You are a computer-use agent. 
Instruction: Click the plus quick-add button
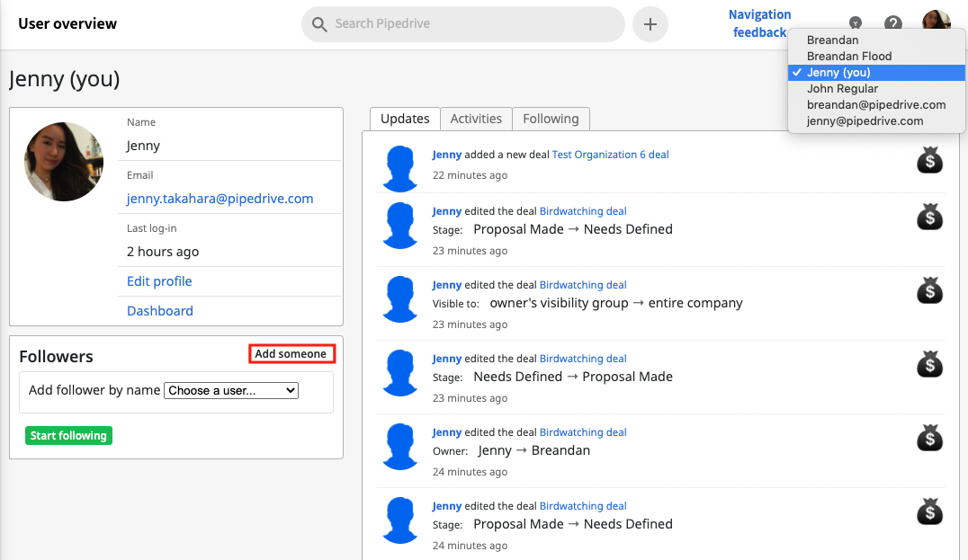(650, 24)
